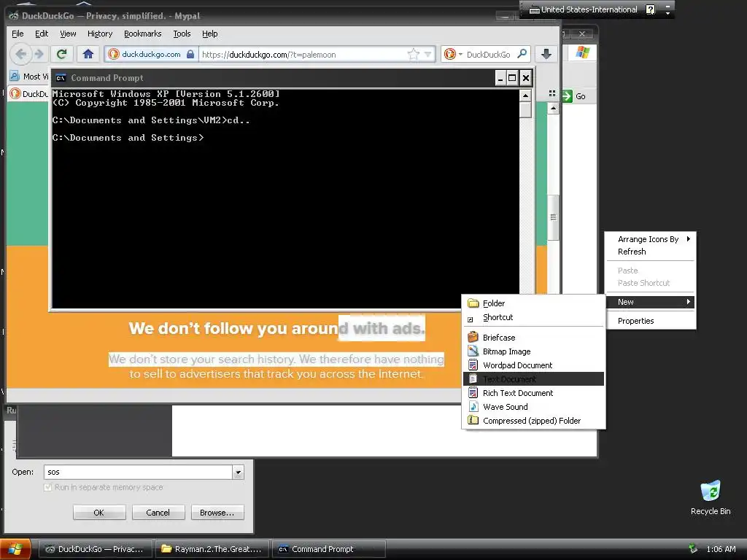Switch to Rayman.2.The.Great taskbar button

pos(212,549)
